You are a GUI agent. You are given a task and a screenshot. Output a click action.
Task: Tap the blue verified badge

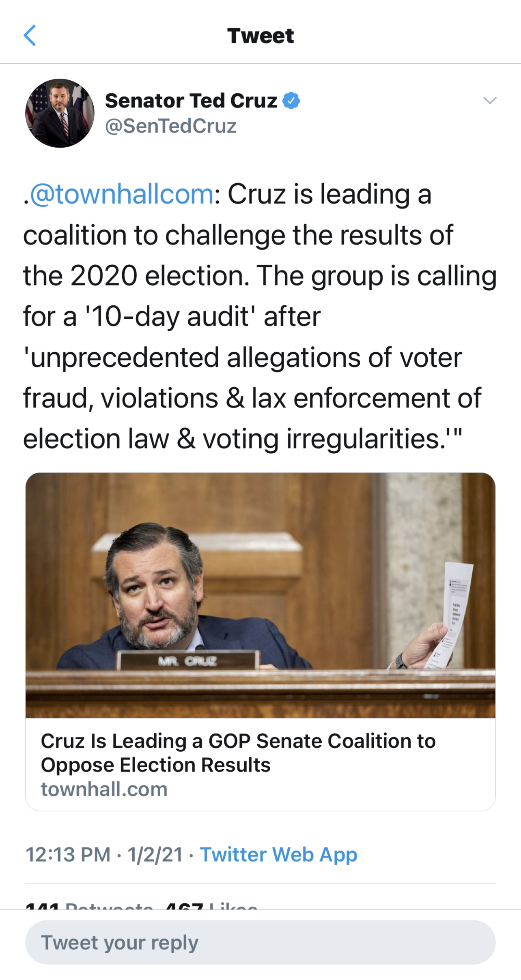pos(291,101)
